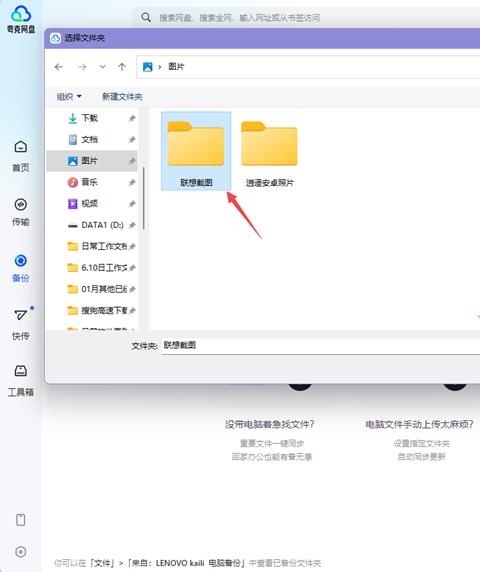Click the navigation pane scrollbar
Viewport: 480px width, 572px height.
click(x=144, y=198)
